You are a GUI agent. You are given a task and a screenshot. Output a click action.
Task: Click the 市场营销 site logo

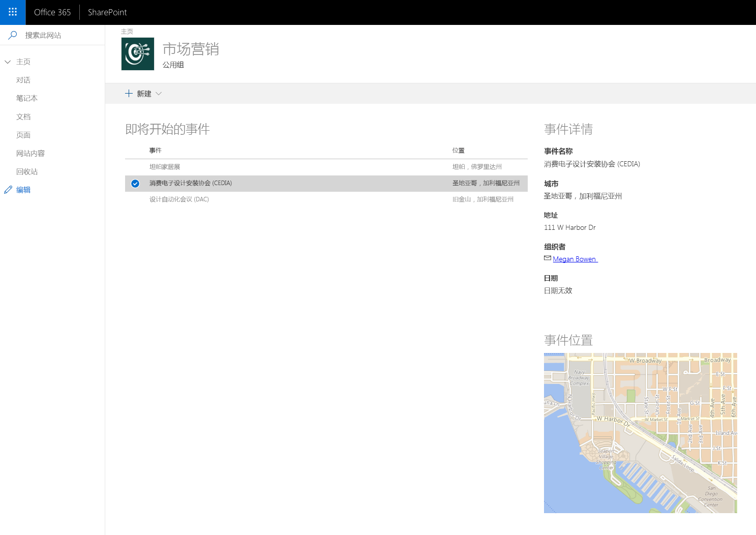pyautogui.click(x=137, y=53)
